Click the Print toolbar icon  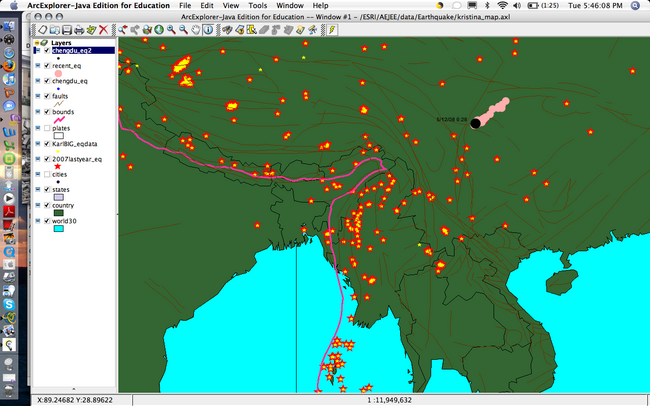(x=77, y=30)
